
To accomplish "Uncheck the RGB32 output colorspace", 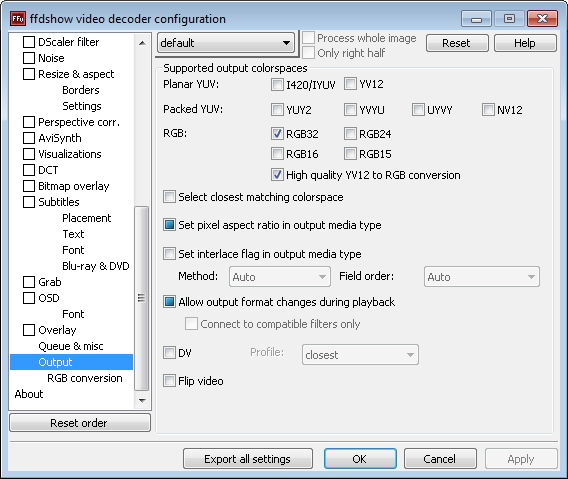I will tap(277, 134).
